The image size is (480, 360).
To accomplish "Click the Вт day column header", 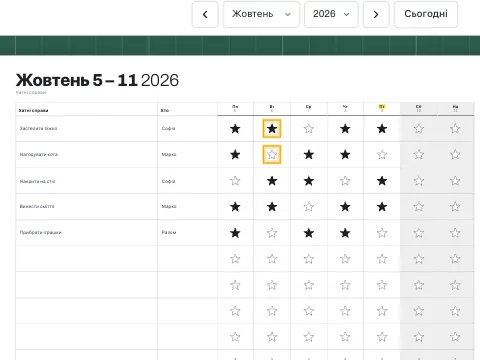I will (x=272, y=109).
